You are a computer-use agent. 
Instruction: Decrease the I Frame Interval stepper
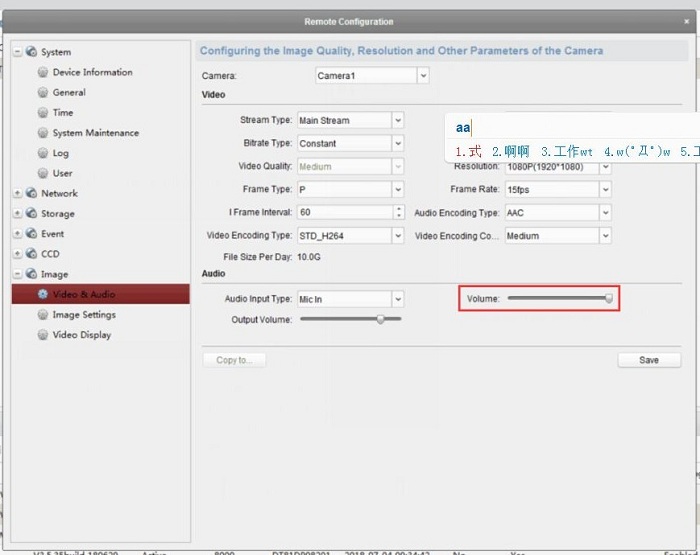[399, 216]
